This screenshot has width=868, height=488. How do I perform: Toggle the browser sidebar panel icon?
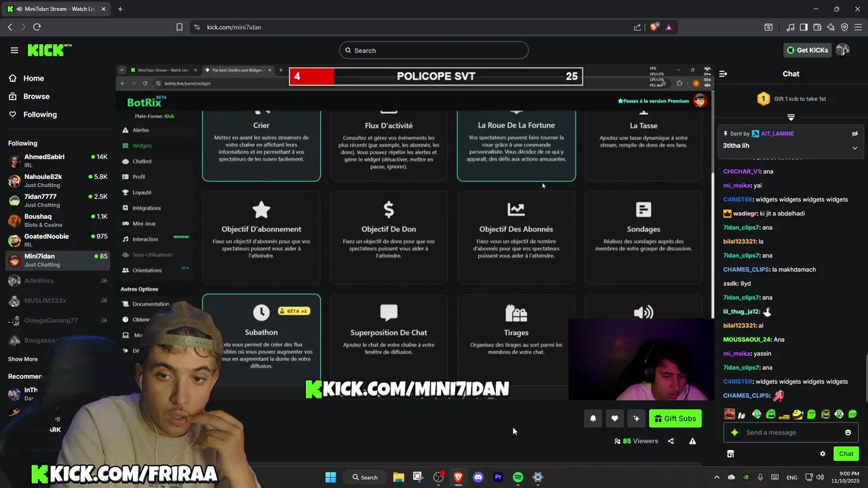pyautogui.click(x=804, y=27)
